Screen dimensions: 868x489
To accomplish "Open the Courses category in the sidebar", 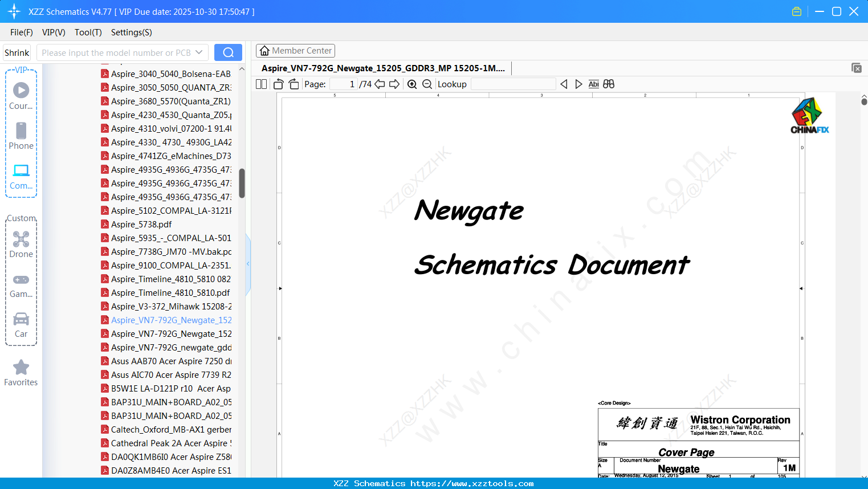I will point(21,96).
